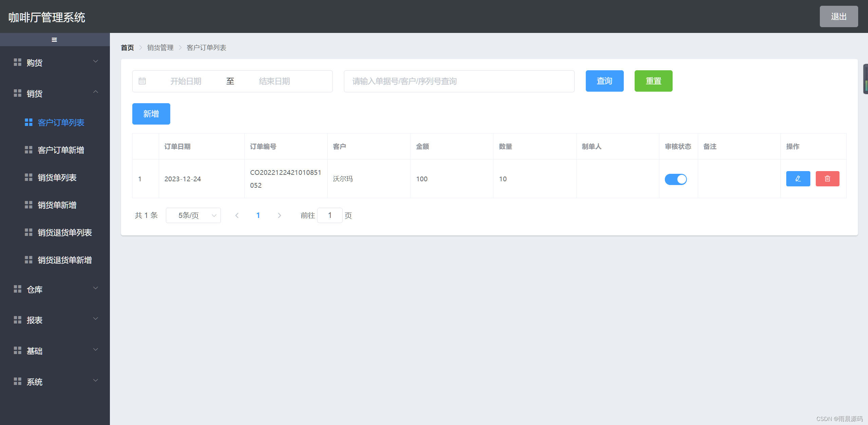Open the 5条/页 page size dropdown
The image size is (868, 425).
click(x=193, y=215)
